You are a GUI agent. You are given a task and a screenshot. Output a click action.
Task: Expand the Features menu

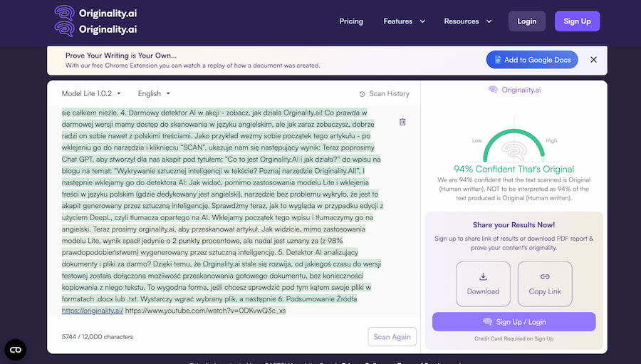(404, 21)
